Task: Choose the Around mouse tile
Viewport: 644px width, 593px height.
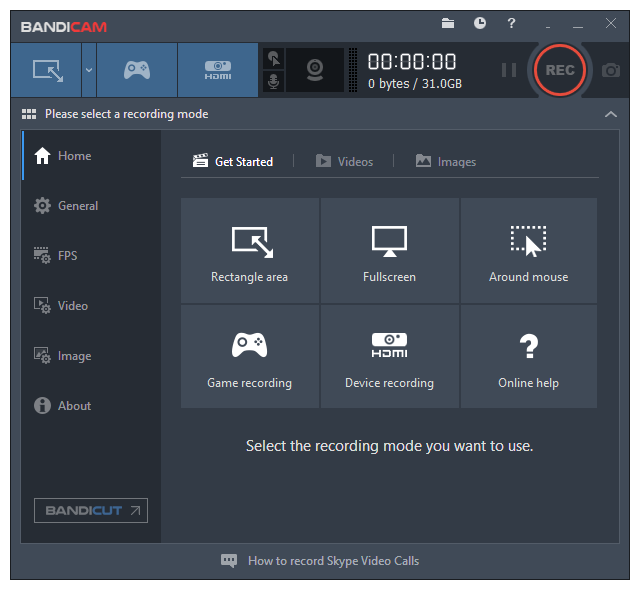Action: click(x=529, y=251)
